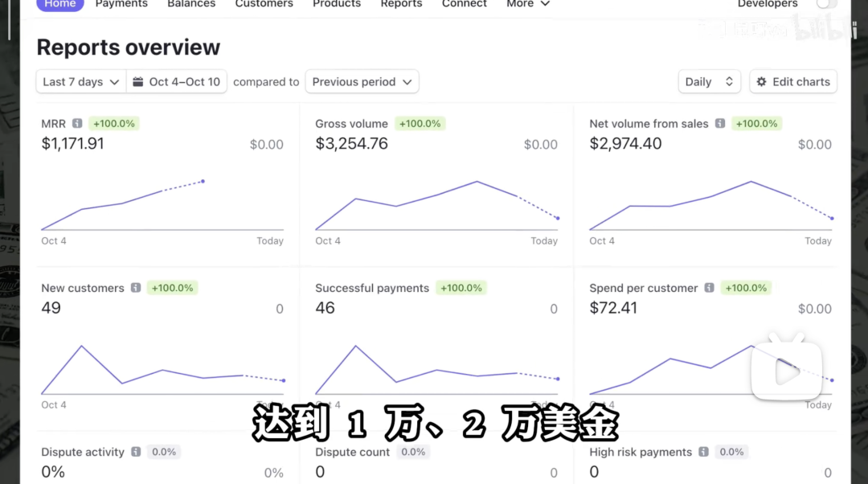Viewport: 868px width, 484px height.
Task: Click the Developers link
Action: coord(768,3)
